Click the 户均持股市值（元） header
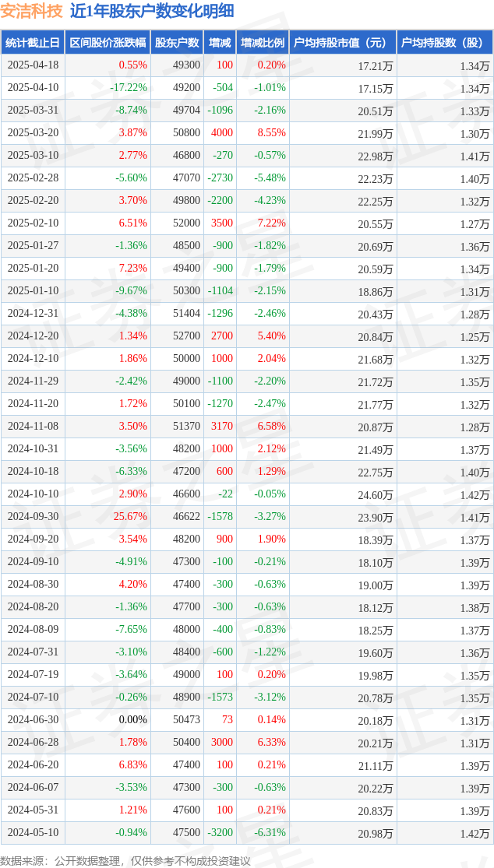The width and height of the screenshot is (494, 868). 343,42
